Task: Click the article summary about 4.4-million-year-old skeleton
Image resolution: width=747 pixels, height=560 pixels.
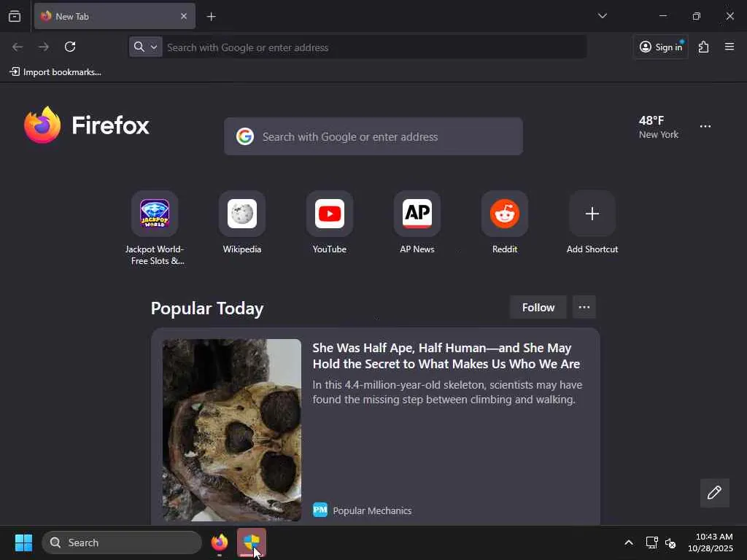Action: (x=447, y=392)
